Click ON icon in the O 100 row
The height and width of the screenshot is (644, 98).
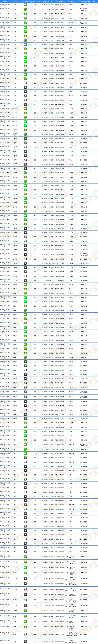click(x=25, y=281)
